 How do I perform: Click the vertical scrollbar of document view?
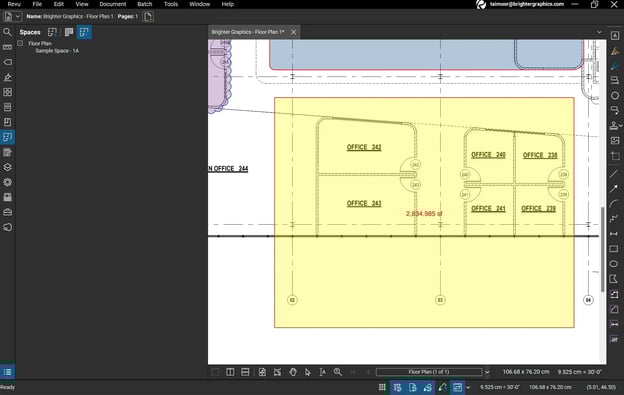coord(603,249)
